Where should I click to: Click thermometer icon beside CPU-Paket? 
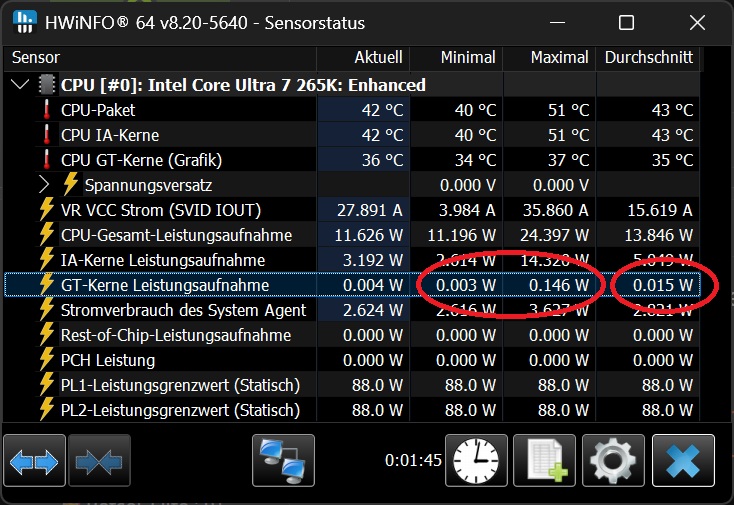tap(47, 110)
